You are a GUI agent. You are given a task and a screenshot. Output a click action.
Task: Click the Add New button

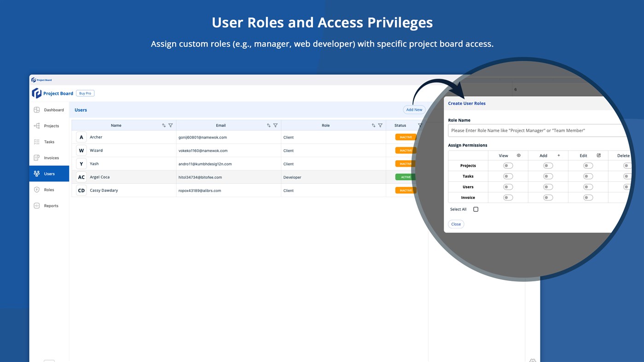pyautogui.click(x=413, y=110)
